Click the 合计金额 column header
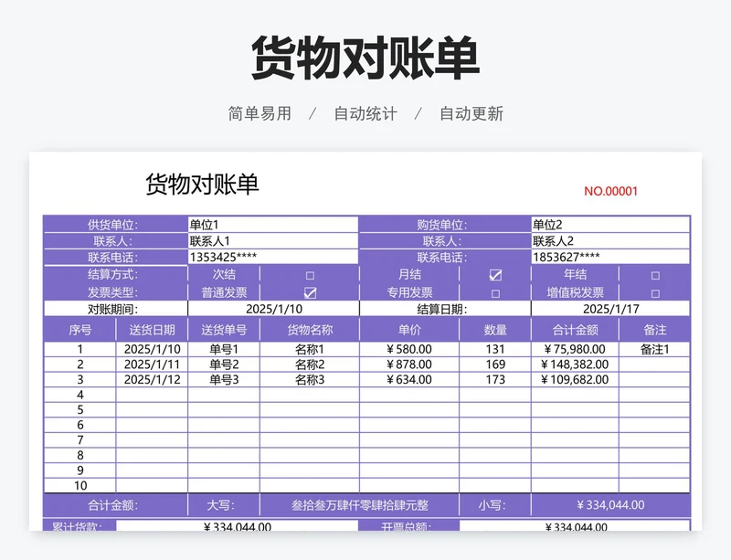Viewport: 731px width, 560px height. [x=575, y=330]
